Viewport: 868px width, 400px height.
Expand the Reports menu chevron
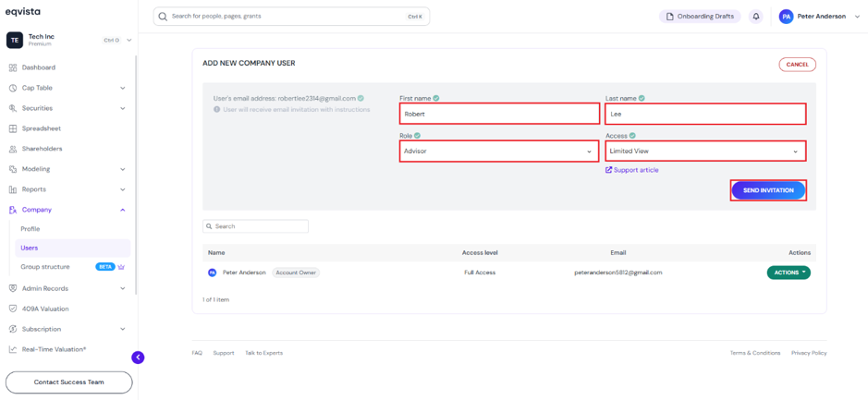[x=123, y=189]
